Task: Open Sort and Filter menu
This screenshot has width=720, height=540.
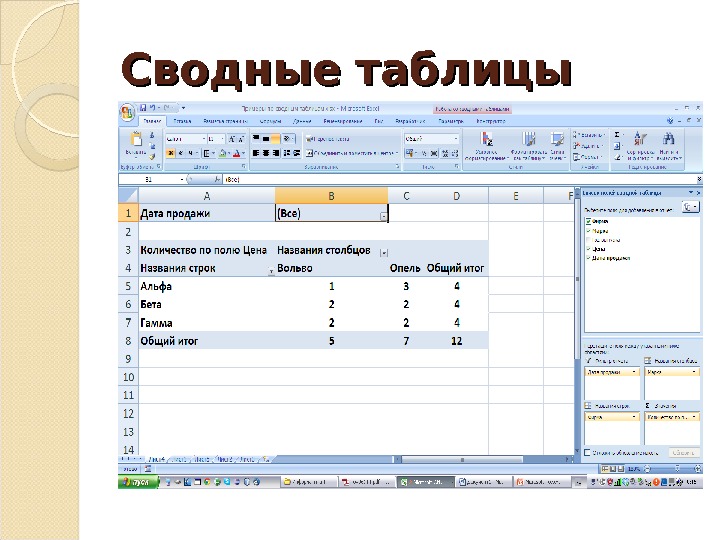Action: 640,146
